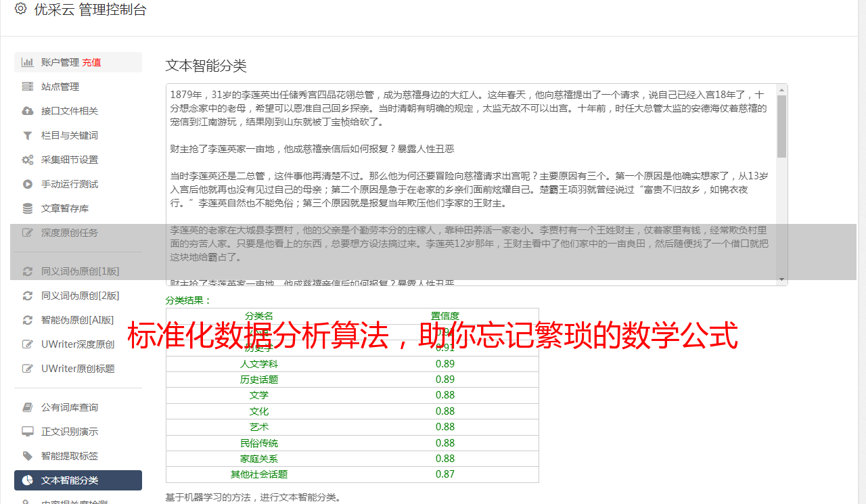The image size is (866, 504).
Task: Click the edit icon for 深度原创任务
Action: (28, 233)
